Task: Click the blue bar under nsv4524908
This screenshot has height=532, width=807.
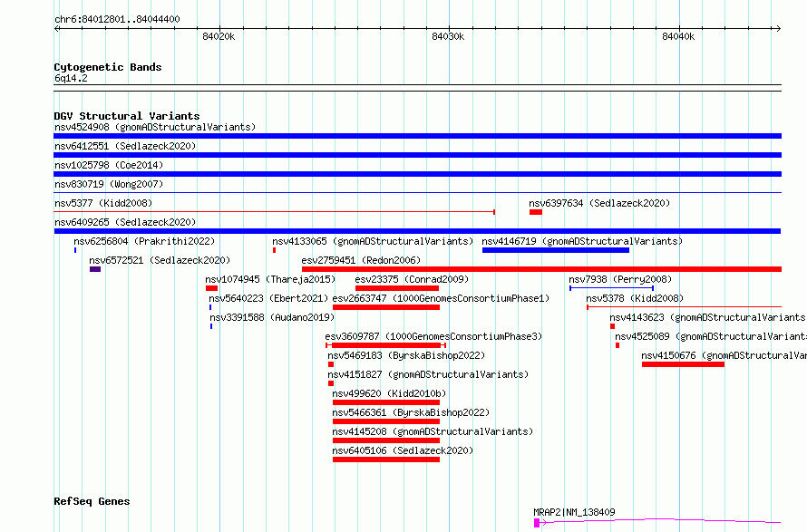Action: point(417,136)
